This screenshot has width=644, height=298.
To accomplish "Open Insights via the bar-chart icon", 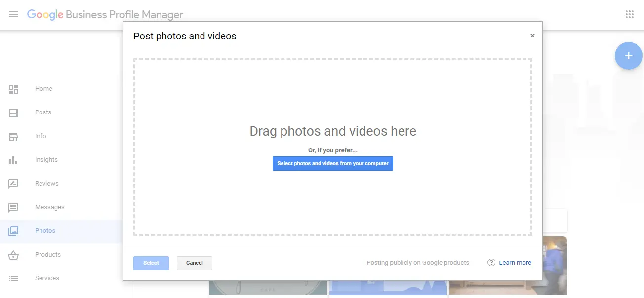I will (13, 160).
